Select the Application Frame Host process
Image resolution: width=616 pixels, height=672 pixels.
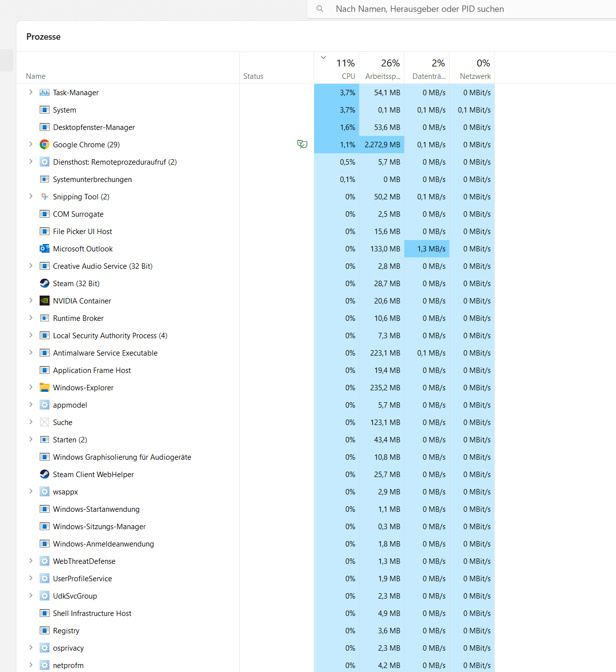pyautogui.click(x=255, y=370)
